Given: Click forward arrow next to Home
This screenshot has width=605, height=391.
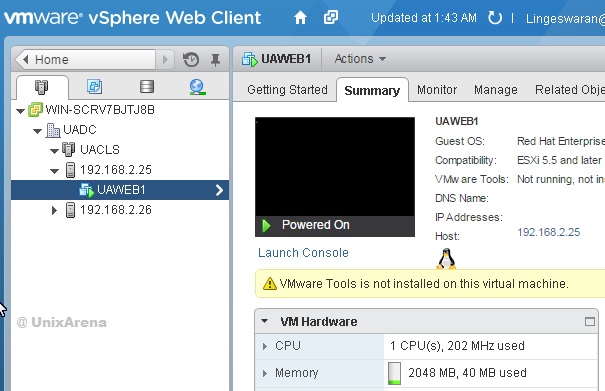Looking at the screenshot, I should pyautogui.click(x=165, y=59).
